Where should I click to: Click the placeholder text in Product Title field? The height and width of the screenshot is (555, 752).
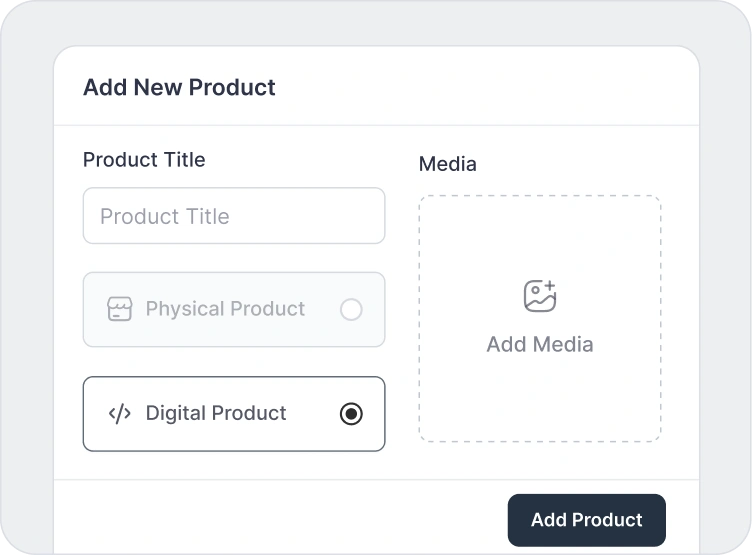coord(165,216)
